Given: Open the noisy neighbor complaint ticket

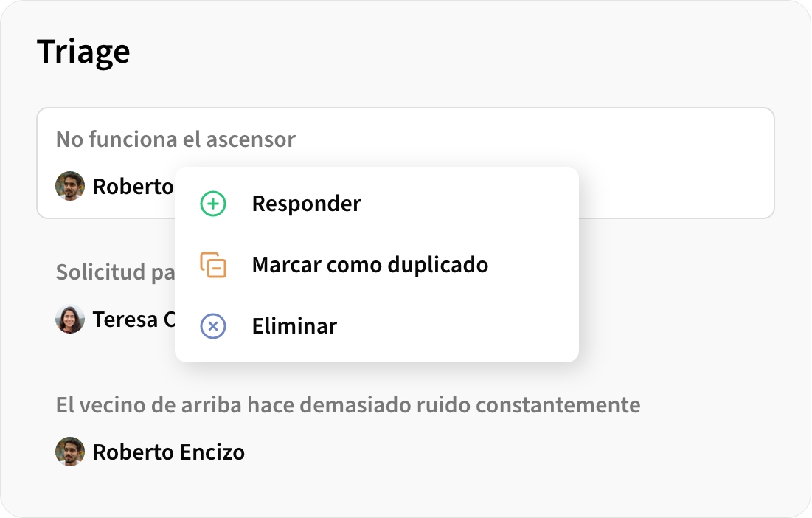Looking at the screenshot, I should [x=348, y=405].
